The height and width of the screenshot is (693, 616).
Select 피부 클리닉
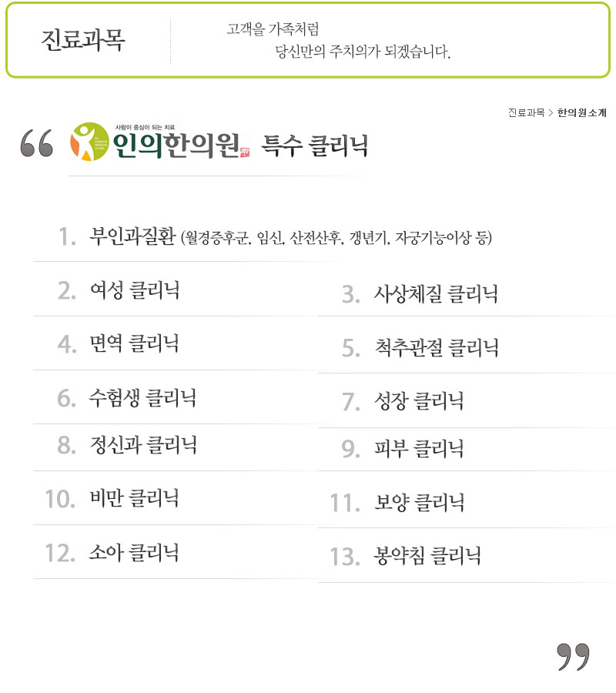pyautogui.click(x=418, y=449)
